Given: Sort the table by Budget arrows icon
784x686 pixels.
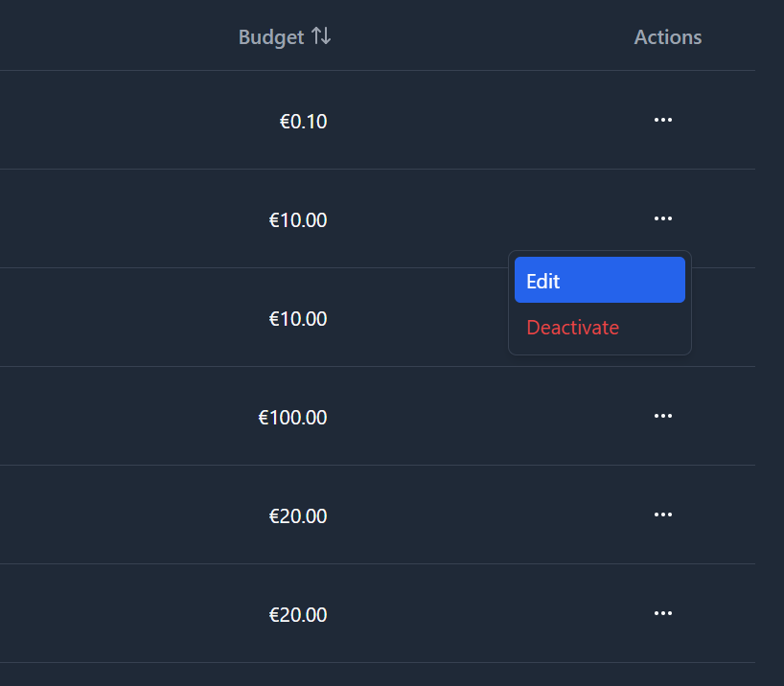Looking at the screenshot, I should click(x=321, y=37).
